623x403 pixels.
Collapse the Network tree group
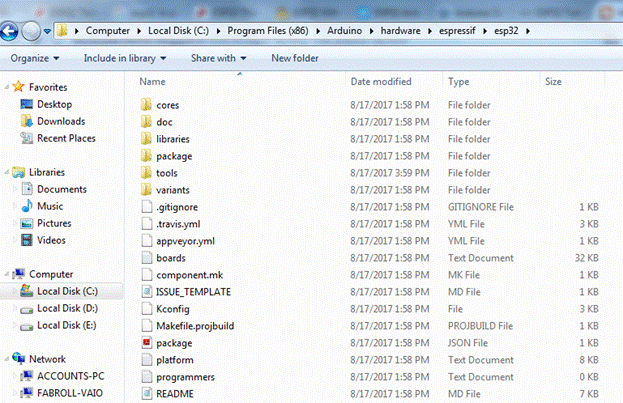click(x=7, y=359)
